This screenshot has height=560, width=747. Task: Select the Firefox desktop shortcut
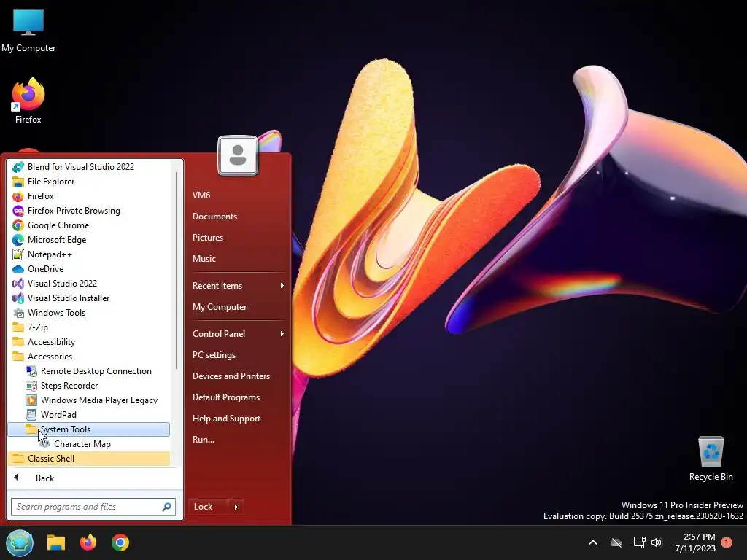tap(28, 101)
